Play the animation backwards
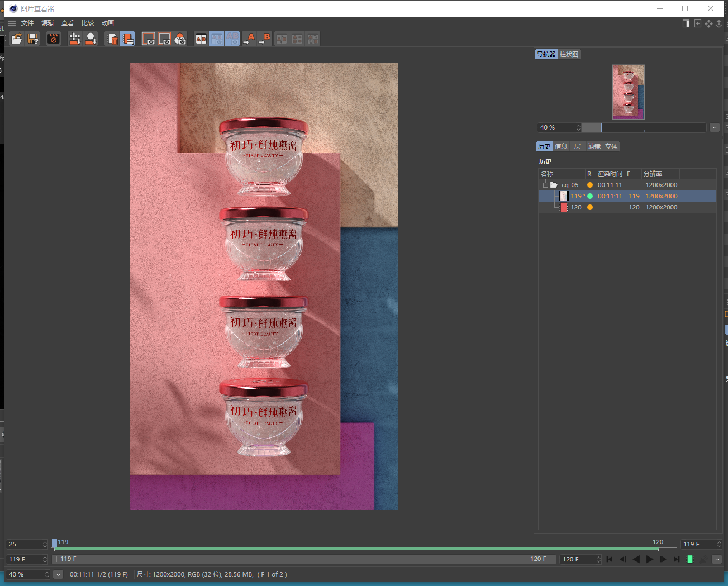Image resolution: width=728 pixels, height=586 pixels. (636, 559)
